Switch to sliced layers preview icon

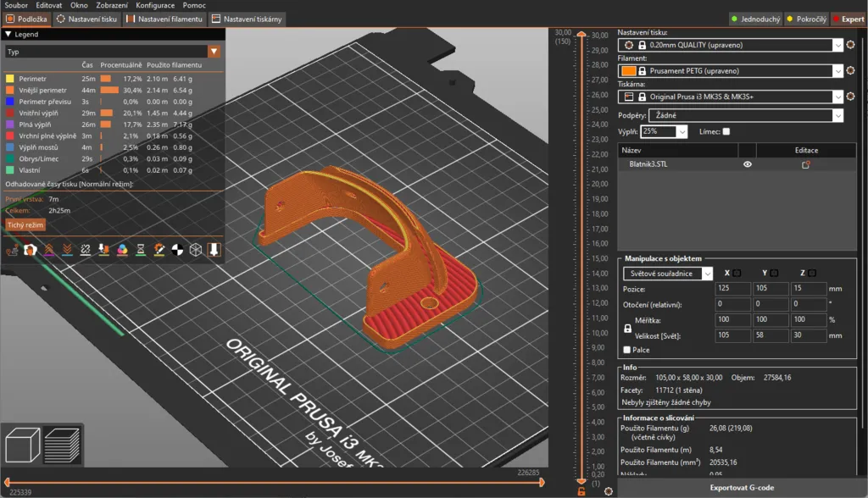click(x=61, y=445)
